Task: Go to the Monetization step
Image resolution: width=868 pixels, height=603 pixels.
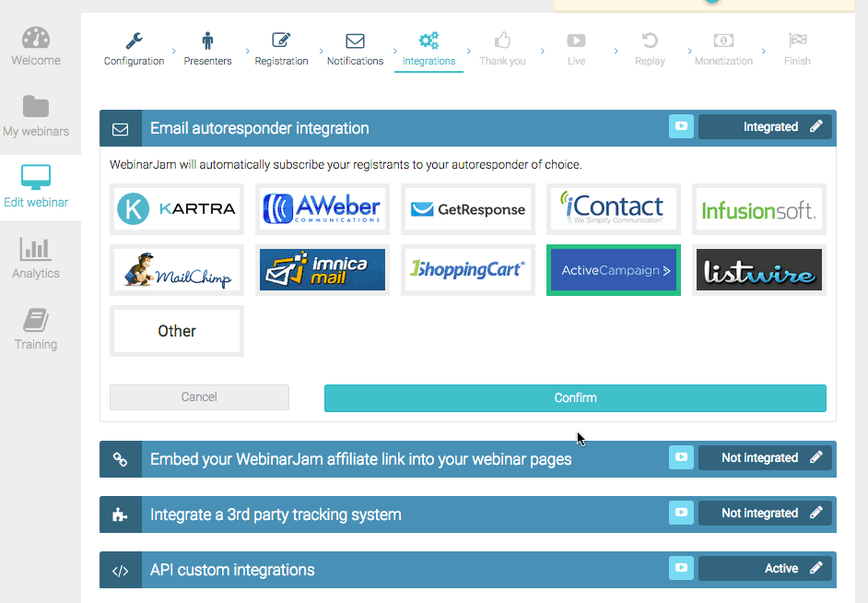Action: tap(723, 50)
